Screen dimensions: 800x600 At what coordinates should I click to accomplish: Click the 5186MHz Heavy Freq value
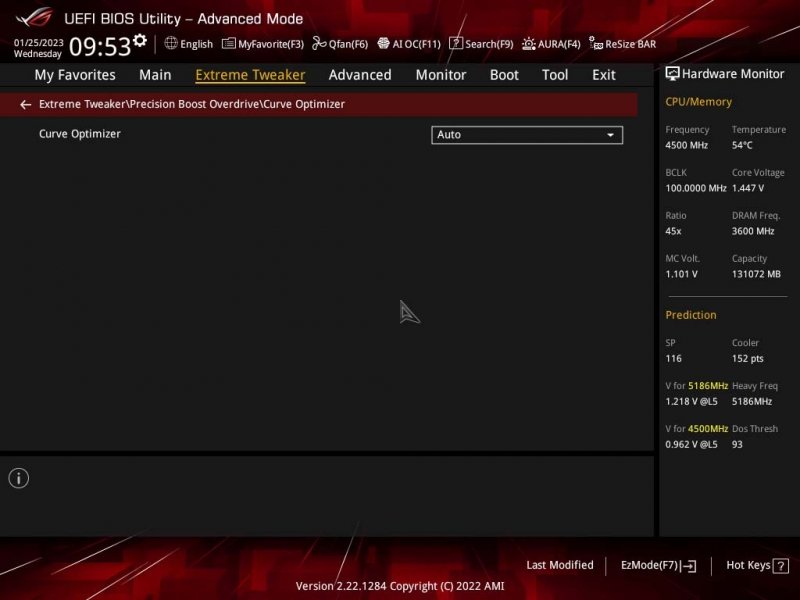[752, 402]
